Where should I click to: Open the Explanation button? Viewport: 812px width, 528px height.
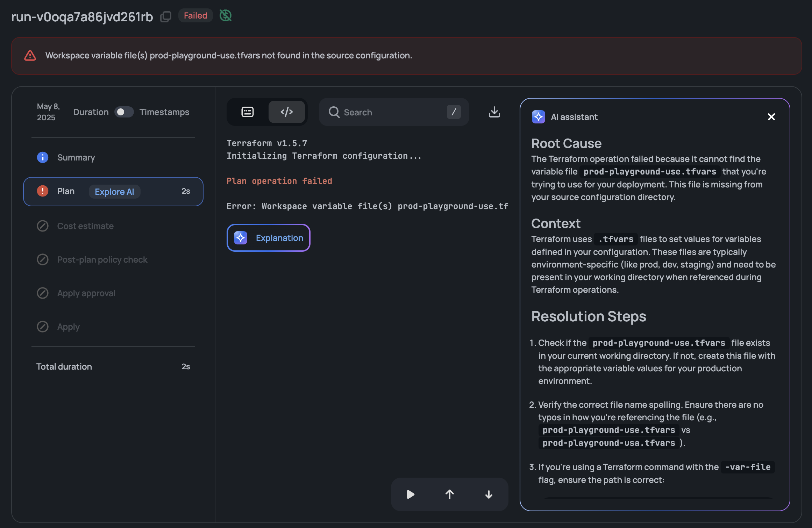point(269,238)
